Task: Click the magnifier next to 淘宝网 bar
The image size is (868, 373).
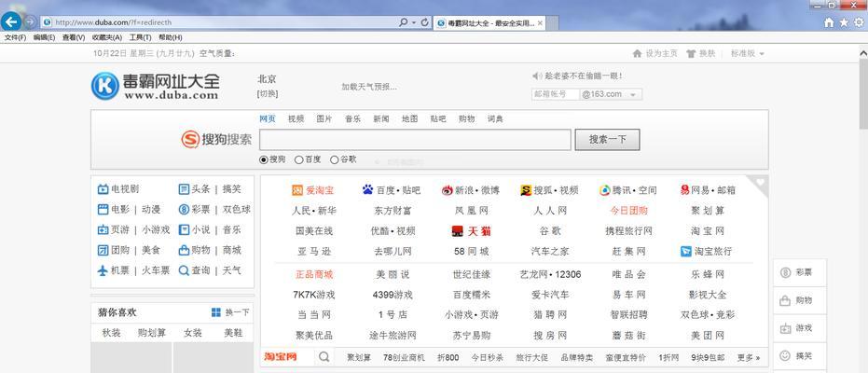Action: coord(324,357)
